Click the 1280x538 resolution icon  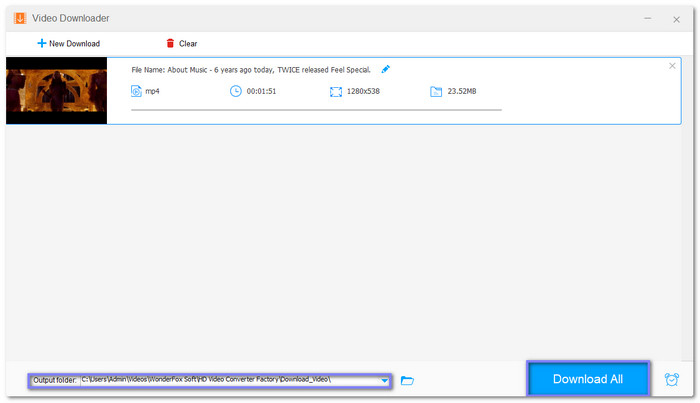336,91
